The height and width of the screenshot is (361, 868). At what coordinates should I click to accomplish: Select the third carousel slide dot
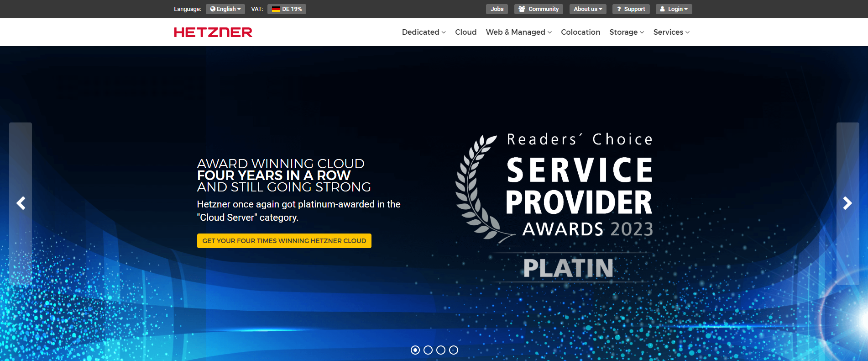pos(441,350)
